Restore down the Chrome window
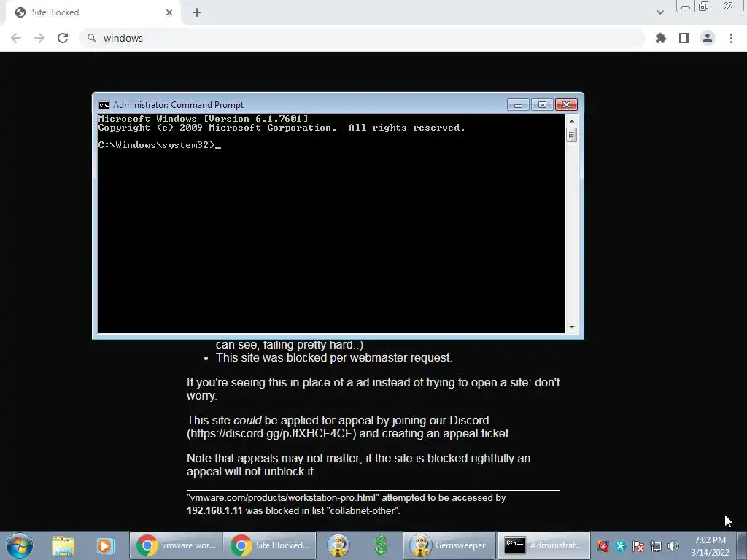747x560 pixels. 704,6
